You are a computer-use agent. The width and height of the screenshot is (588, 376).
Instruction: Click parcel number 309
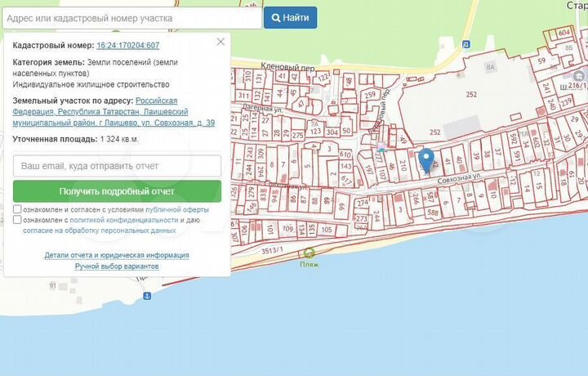pos(261,153)
